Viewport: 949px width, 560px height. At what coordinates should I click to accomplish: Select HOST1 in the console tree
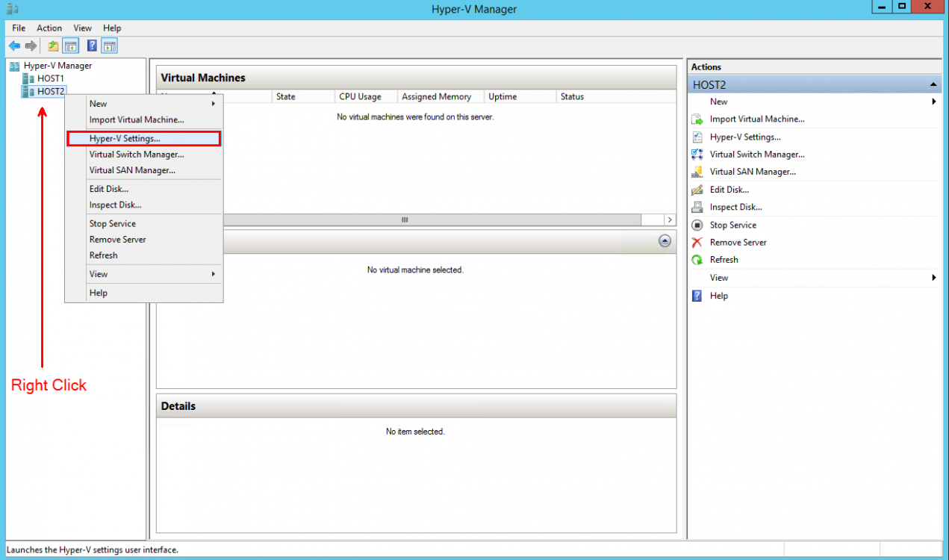50,78
